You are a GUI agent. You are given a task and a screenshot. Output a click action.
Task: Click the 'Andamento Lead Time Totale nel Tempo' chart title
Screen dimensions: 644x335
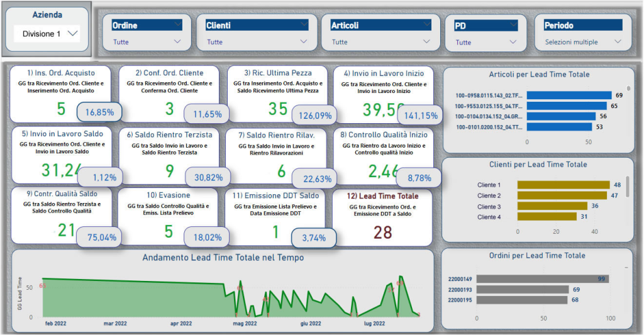click(223, 258)
